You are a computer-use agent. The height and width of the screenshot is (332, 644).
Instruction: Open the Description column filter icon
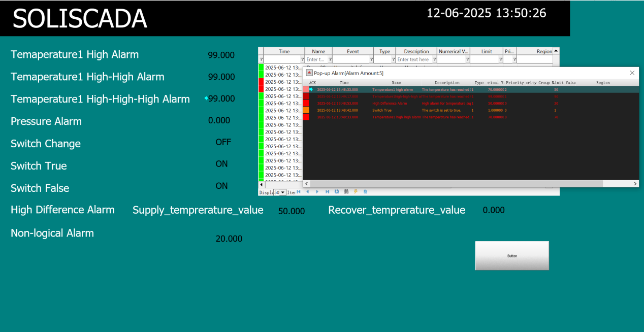[x=434, y=59]
